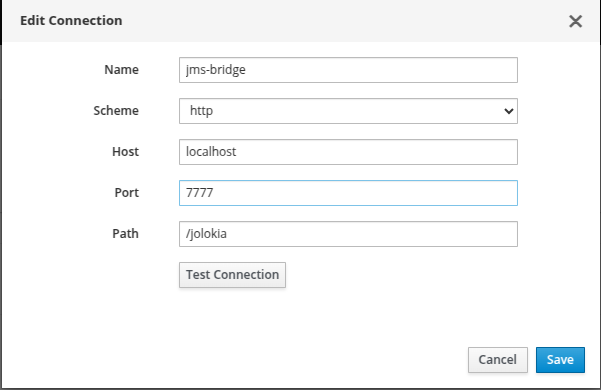This screenshot has height=390, width=601.
Task: Click the Host label
Action: point(125,152)
